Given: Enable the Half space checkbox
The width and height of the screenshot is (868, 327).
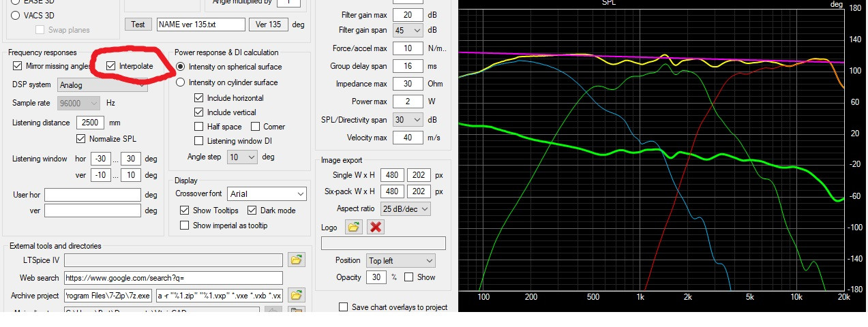Looking at the screenshot, I should coord(198,127).
